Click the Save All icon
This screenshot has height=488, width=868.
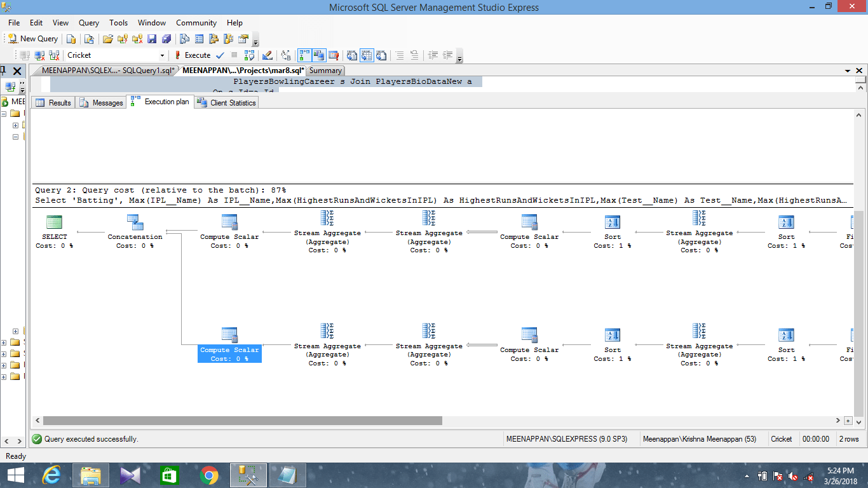(166, 39)
